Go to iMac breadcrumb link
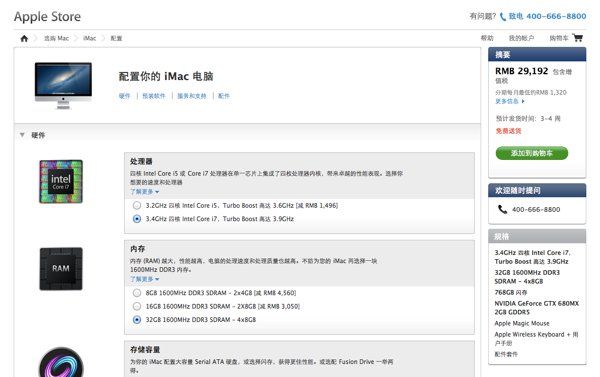The image size is (600, 377). 90,38
